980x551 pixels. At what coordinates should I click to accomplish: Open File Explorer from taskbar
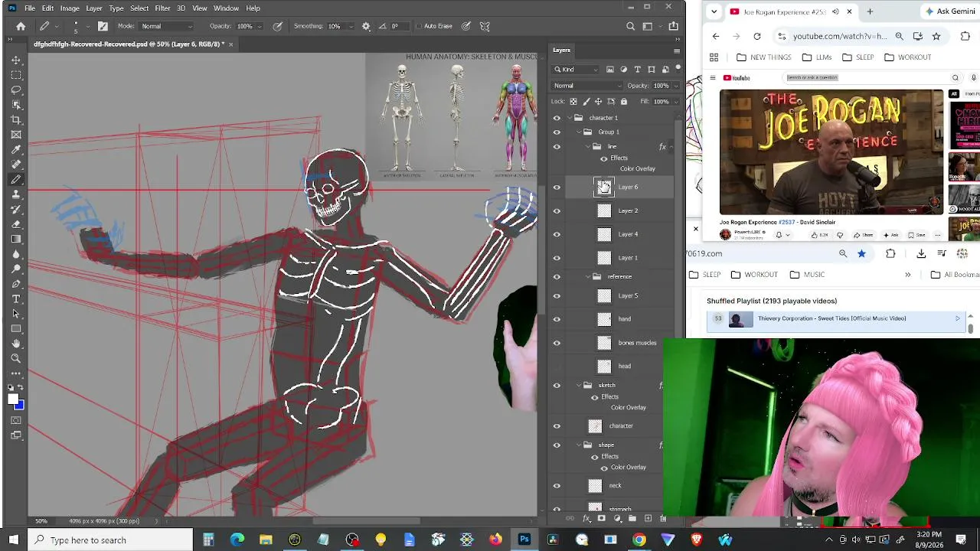point(266,540)
